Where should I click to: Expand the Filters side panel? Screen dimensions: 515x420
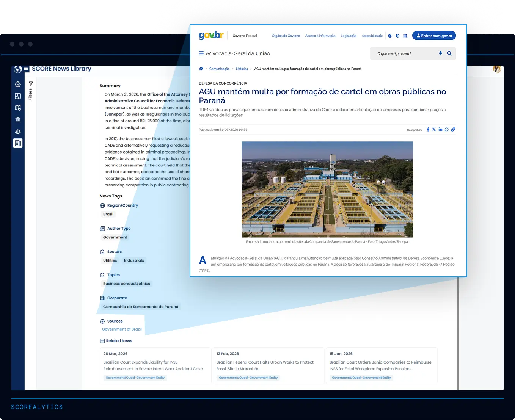(31, 91)
